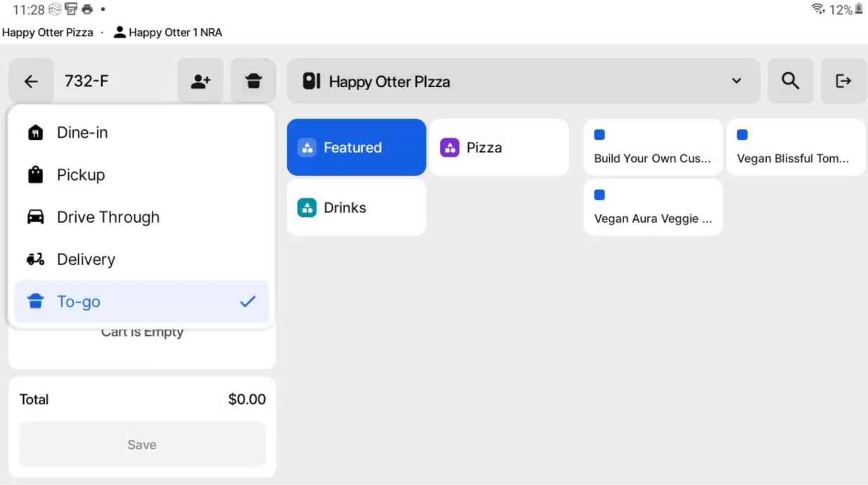Expand the Happy Otter Pizza store dropdown
This screenshot has height=485, width=868.
(523, 82)
